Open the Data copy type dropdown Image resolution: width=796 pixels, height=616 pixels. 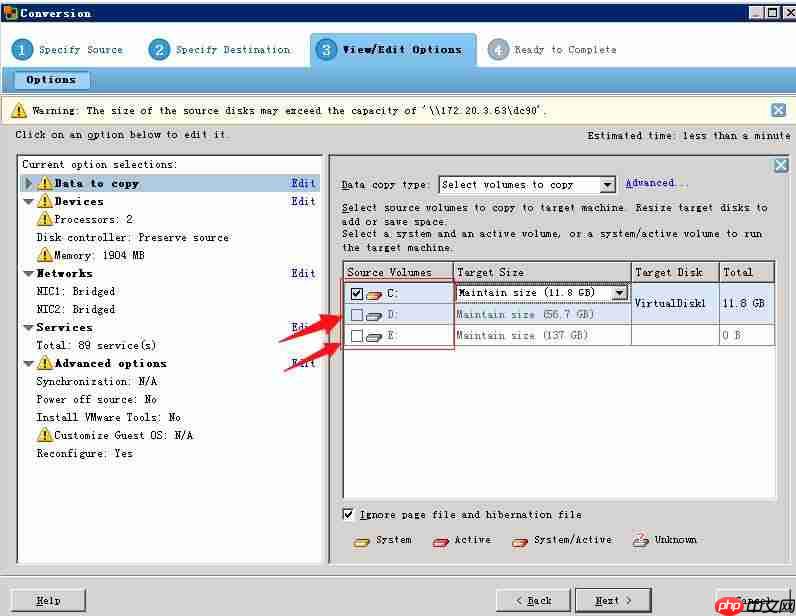(607, 185)
